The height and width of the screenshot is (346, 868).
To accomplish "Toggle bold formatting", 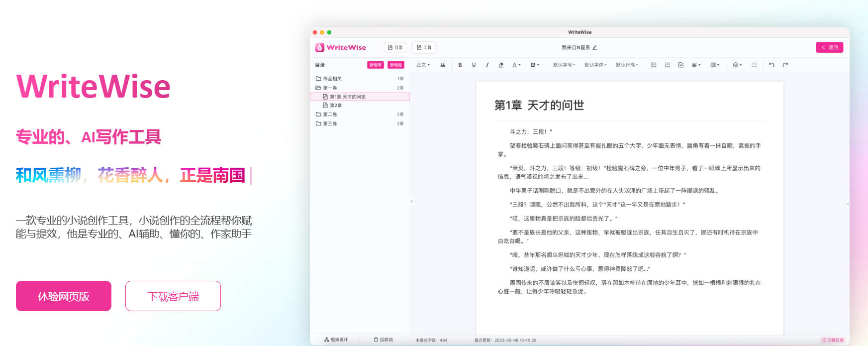I will pos(460,65).
